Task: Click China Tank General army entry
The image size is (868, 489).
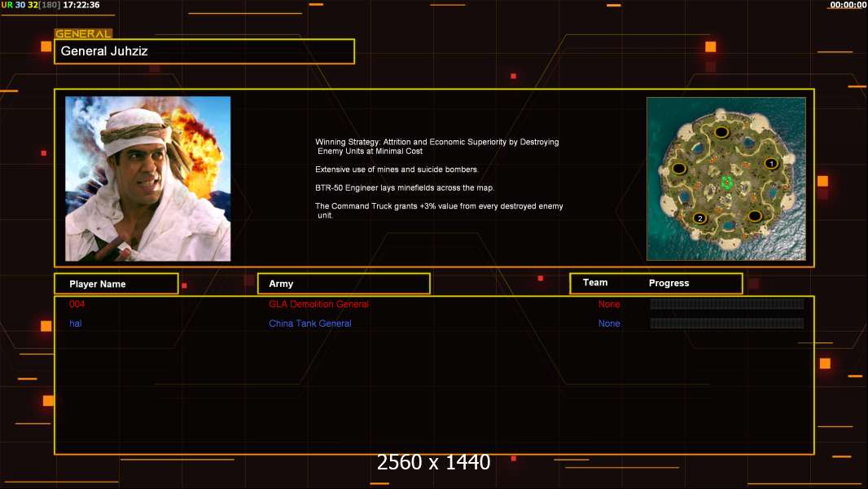Action: tap(310, 324)
